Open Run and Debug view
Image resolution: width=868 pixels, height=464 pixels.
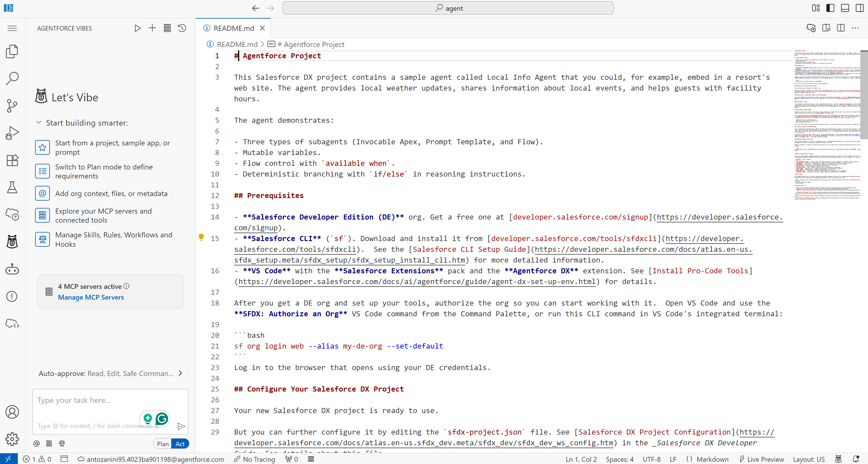[x=12, y=133]
